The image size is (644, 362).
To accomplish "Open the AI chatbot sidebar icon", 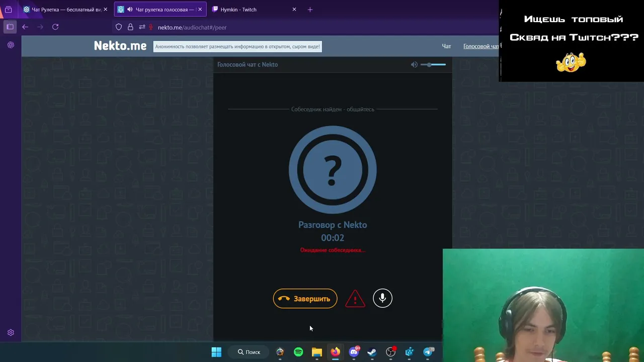I will (11, 45).
